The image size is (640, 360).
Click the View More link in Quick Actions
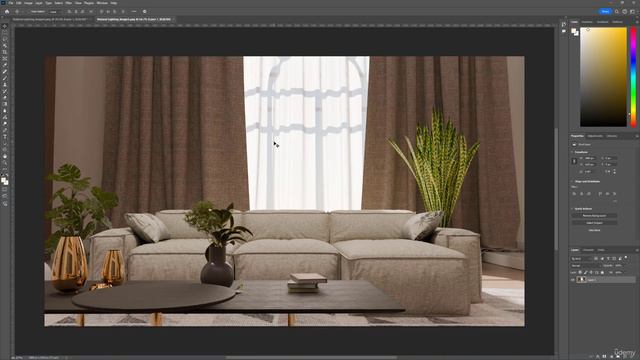(594, 230)
